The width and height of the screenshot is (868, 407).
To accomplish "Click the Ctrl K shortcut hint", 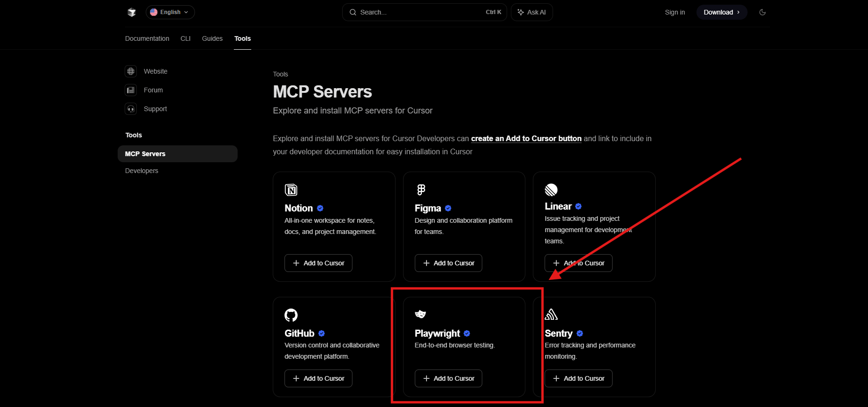I will (x=494, y=12).
